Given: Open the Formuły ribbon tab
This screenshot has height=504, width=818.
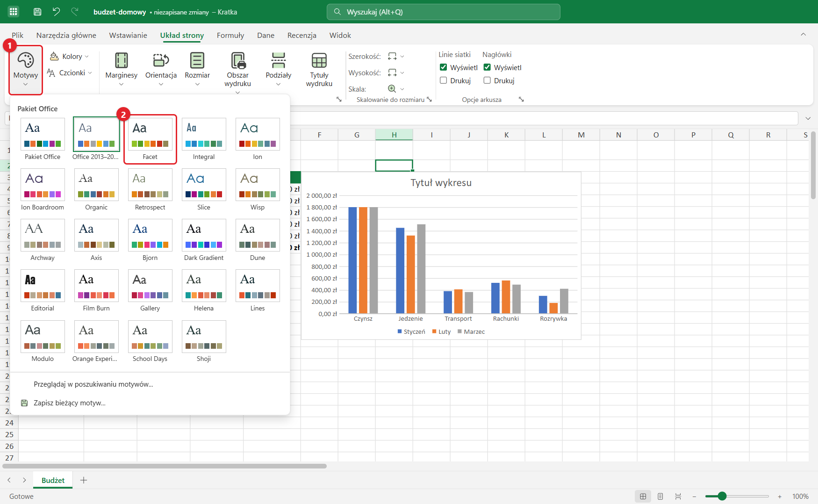Looking at the screenshot, I should [x=230, y=36].
